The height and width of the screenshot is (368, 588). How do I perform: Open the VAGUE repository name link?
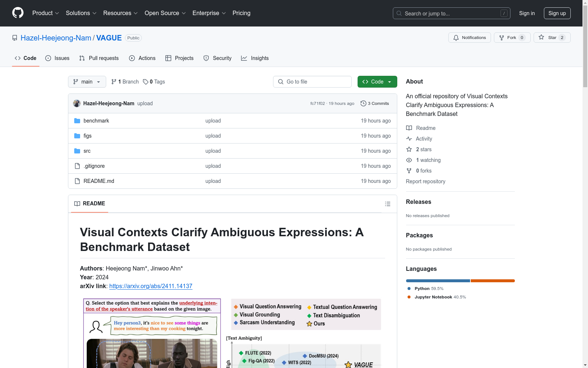(109, 38)
